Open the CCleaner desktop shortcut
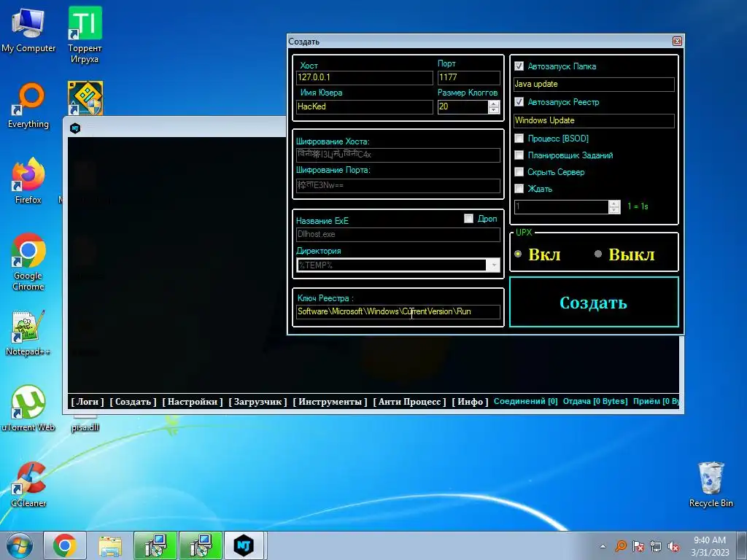Viewport: 747px width, 560px height. 28,484
